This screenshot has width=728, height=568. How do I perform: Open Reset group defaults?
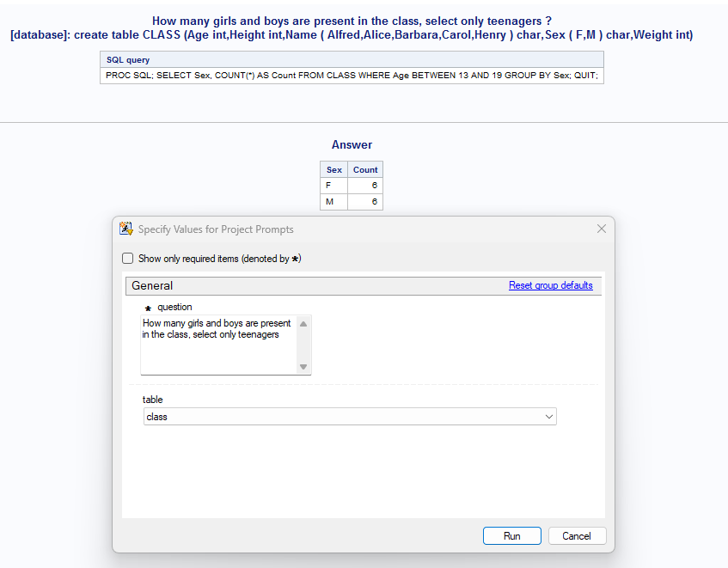pos(550,284)
